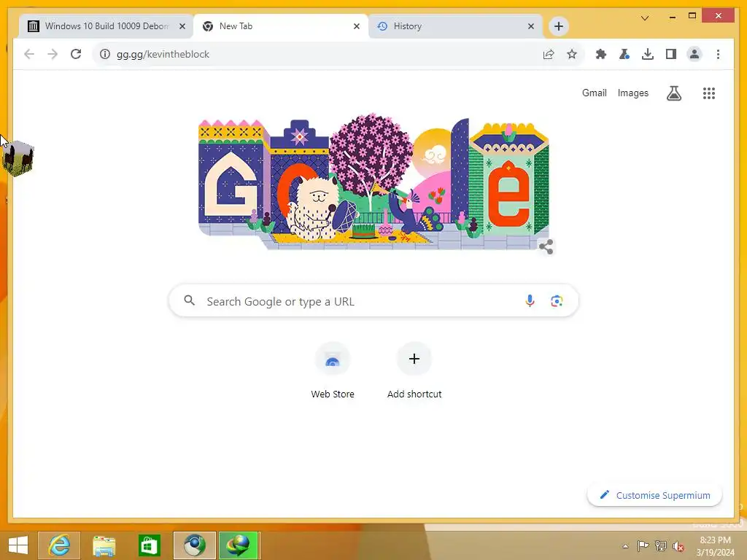Click the Search Google or type a URL box
Image resolution: width=747 pixels, height=560 pixels.
tap(373, 301)
